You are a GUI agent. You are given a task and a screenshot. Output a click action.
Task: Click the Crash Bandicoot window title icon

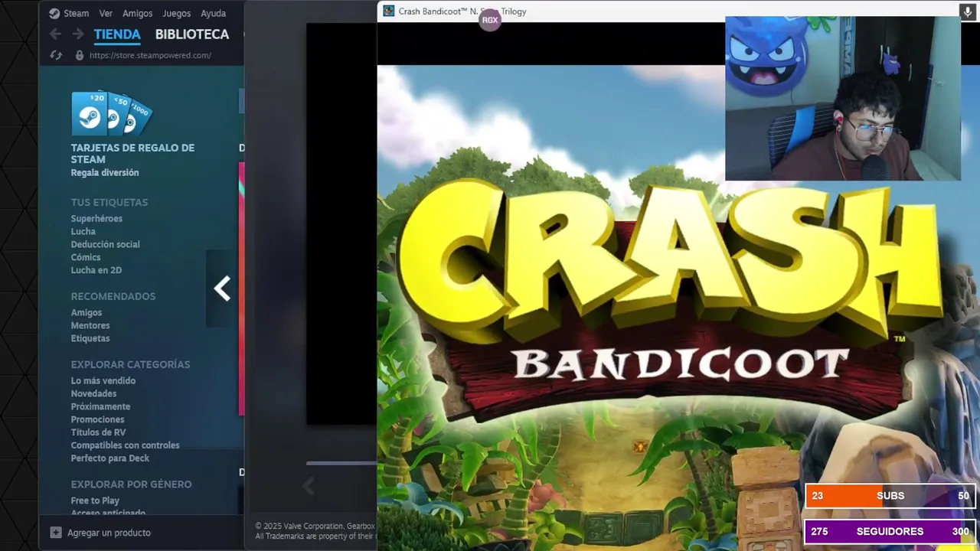389,11
